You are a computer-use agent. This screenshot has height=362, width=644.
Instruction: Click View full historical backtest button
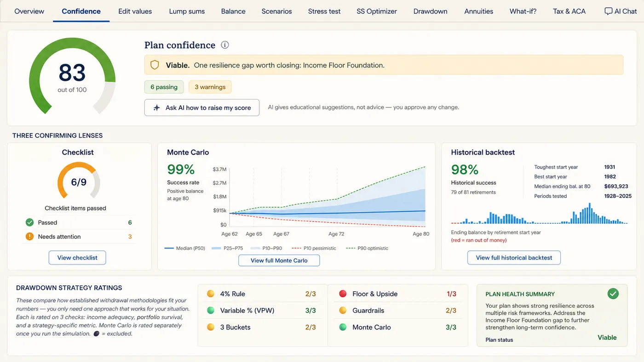pos(514,258)
